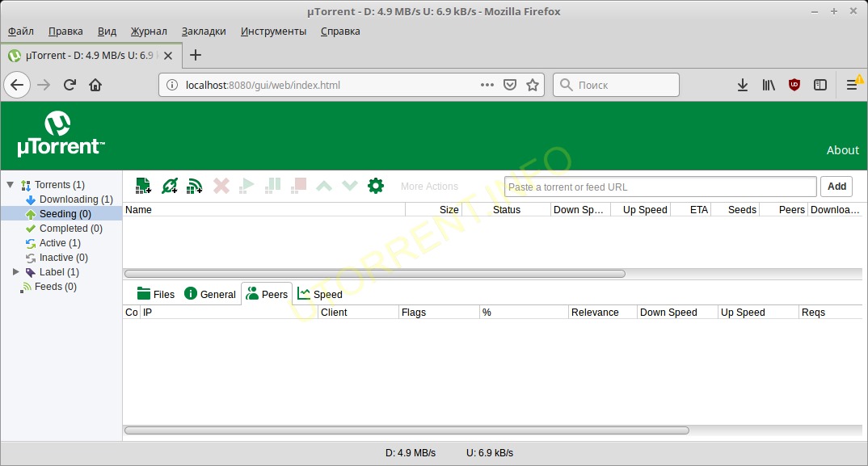Open the More Actions dropdown

tap(430, 187)
